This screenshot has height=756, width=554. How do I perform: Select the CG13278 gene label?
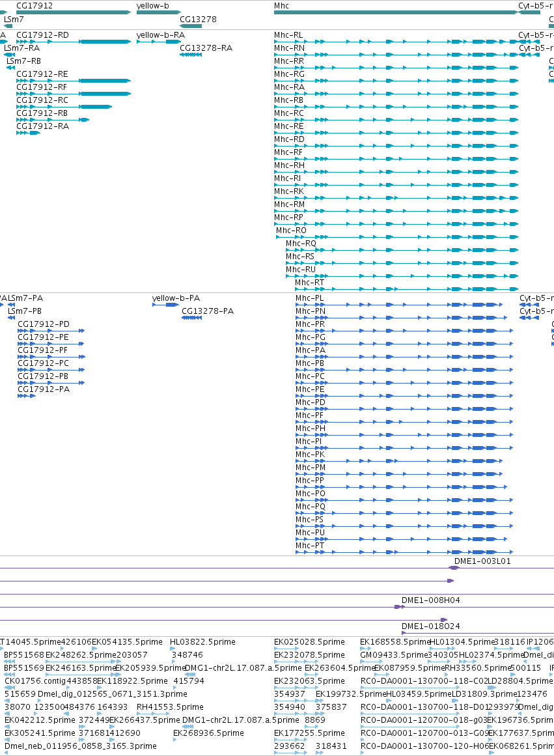[x=198, y=20]
